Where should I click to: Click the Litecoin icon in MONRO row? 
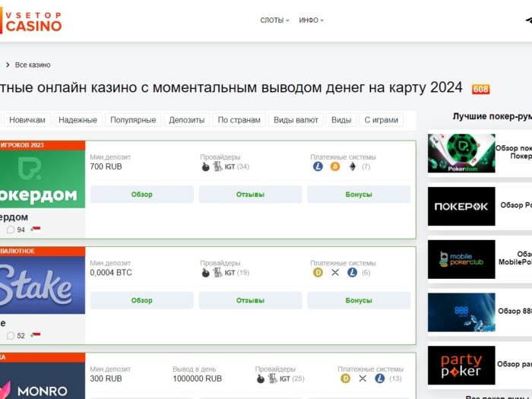[x=380, y=378]
